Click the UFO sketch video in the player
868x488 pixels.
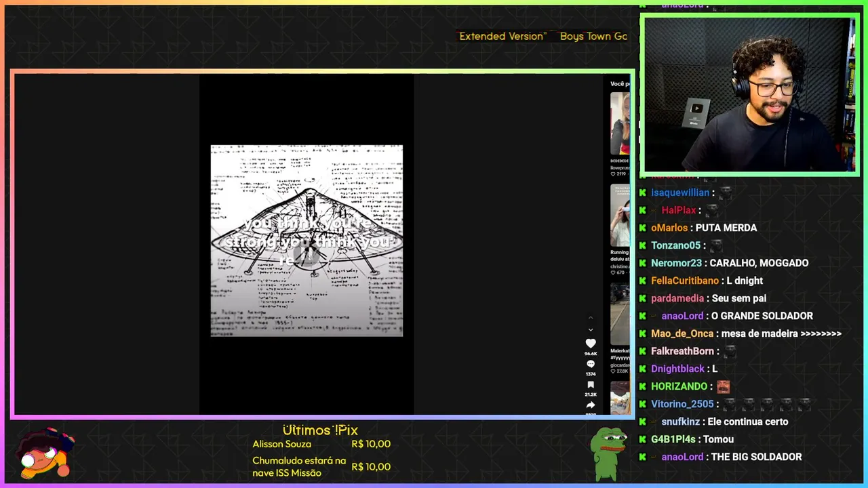pos(307,241)
